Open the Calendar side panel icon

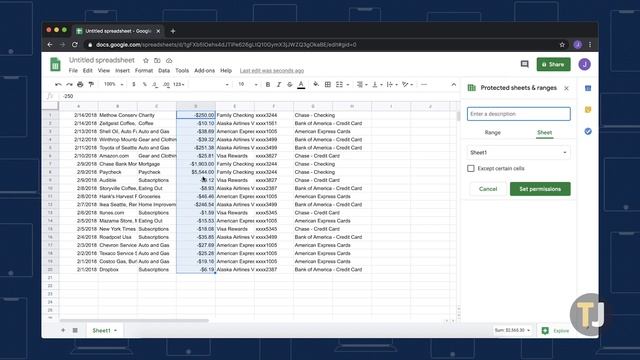click(588, 88)
